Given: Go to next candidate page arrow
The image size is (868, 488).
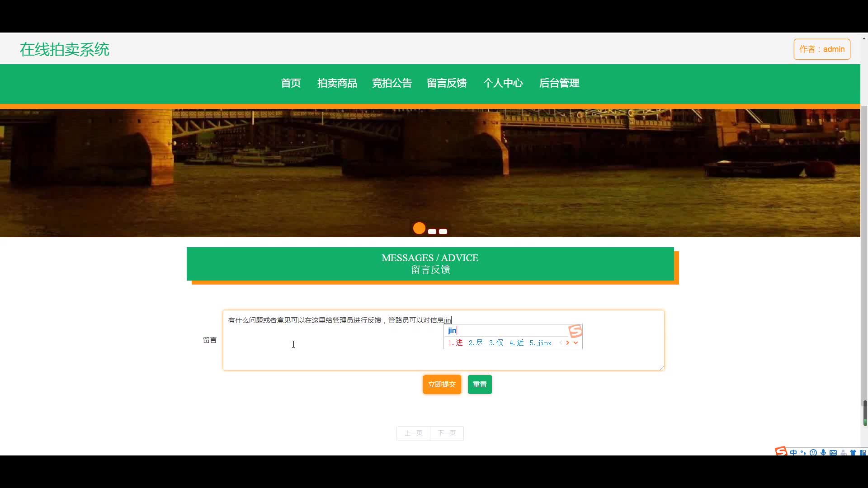Looking at the screenshot, I should [568, 343].
